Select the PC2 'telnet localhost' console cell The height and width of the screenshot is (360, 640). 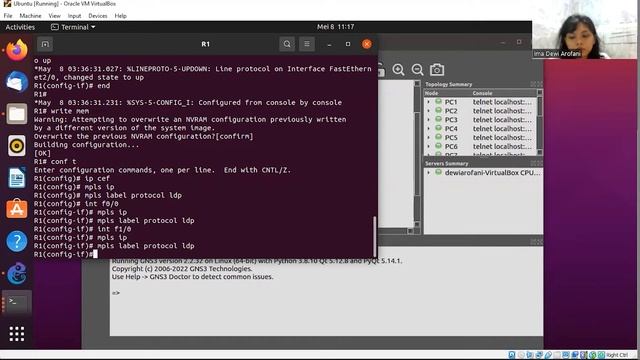tap(502, 111)
